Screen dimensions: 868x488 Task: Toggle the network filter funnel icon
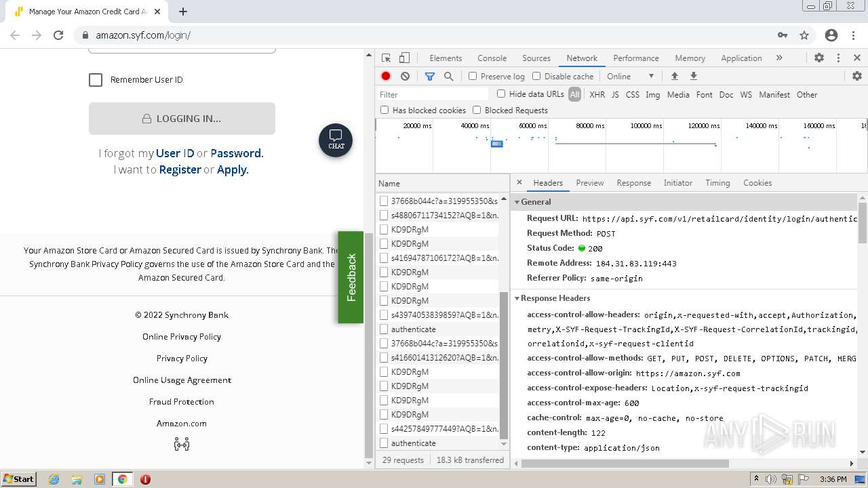(x=429, y=77)
